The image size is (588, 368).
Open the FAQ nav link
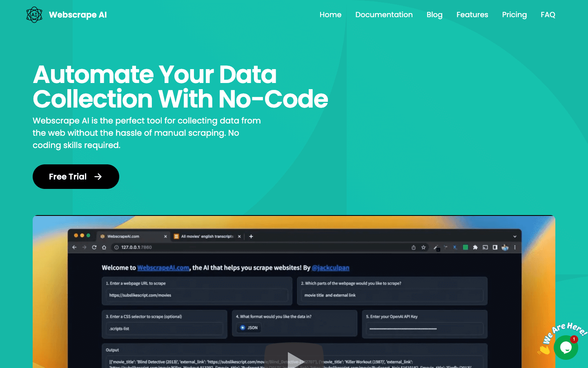(x=548, y=15)
